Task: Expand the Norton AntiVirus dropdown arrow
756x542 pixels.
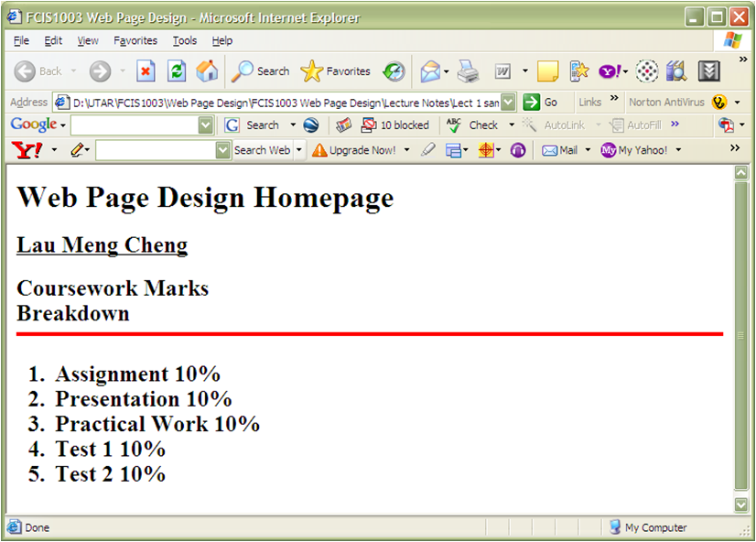Action: [737, 103]
